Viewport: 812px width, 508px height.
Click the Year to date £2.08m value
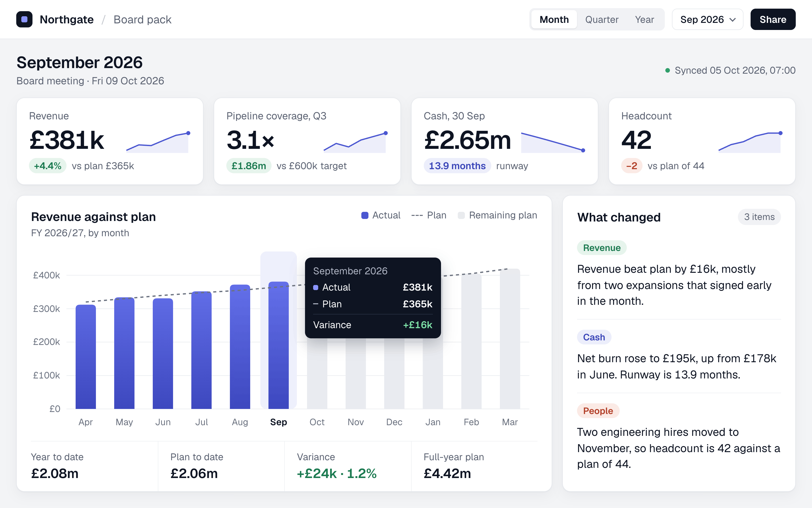pos(55,474)
